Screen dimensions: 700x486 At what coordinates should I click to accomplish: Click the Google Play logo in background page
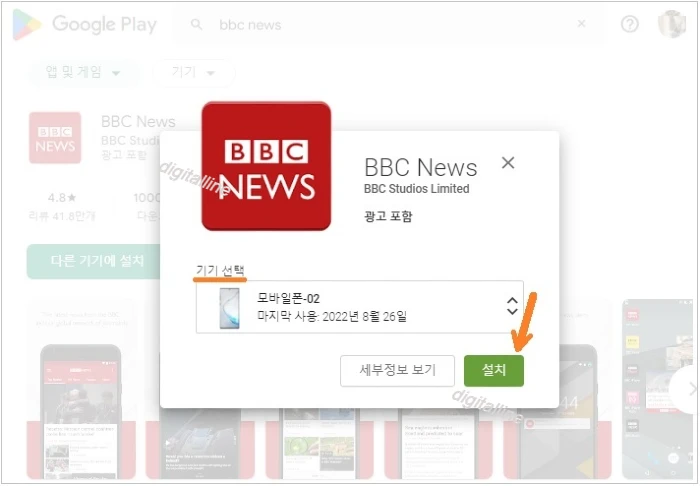[x=85, y=24]
